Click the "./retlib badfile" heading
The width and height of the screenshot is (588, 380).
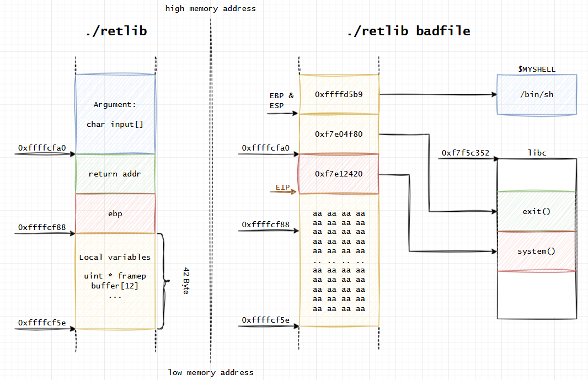[x=408, y=31]
